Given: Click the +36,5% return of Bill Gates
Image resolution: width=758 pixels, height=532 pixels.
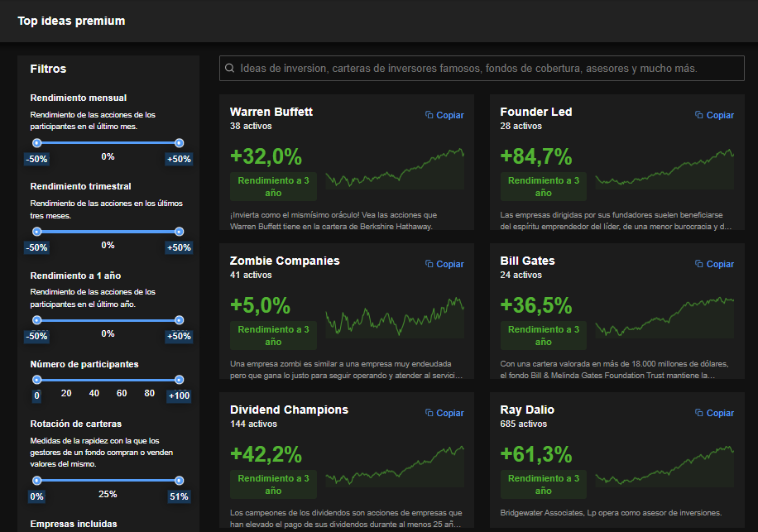Looking at the screenshot, I should pyautogui.click(x=536, y=305).
